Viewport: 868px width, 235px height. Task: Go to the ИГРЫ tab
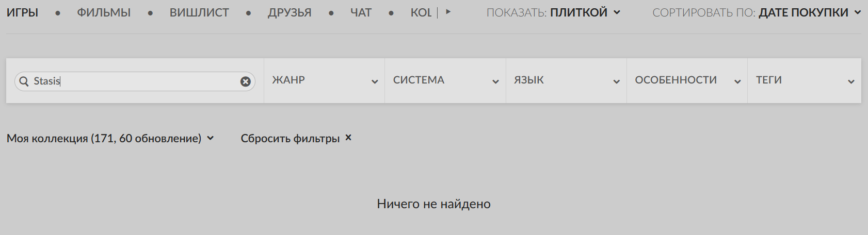[22, 12]
